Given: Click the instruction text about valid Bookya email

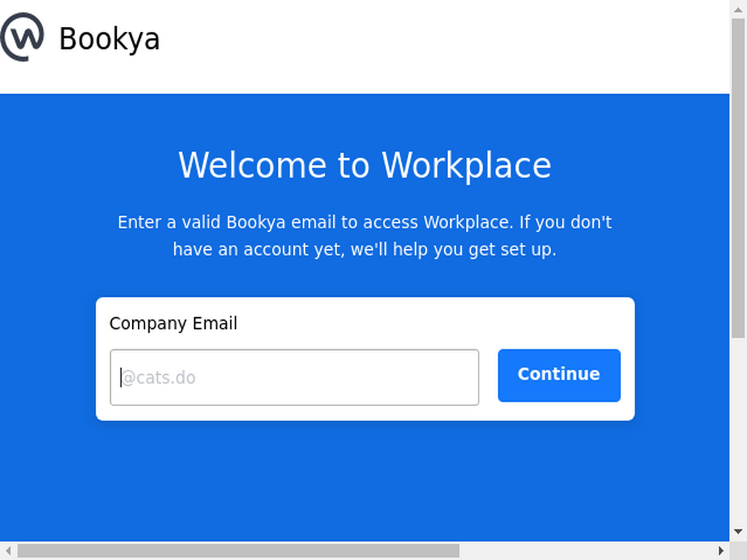Looking at the screenshot, I should 365,236.
